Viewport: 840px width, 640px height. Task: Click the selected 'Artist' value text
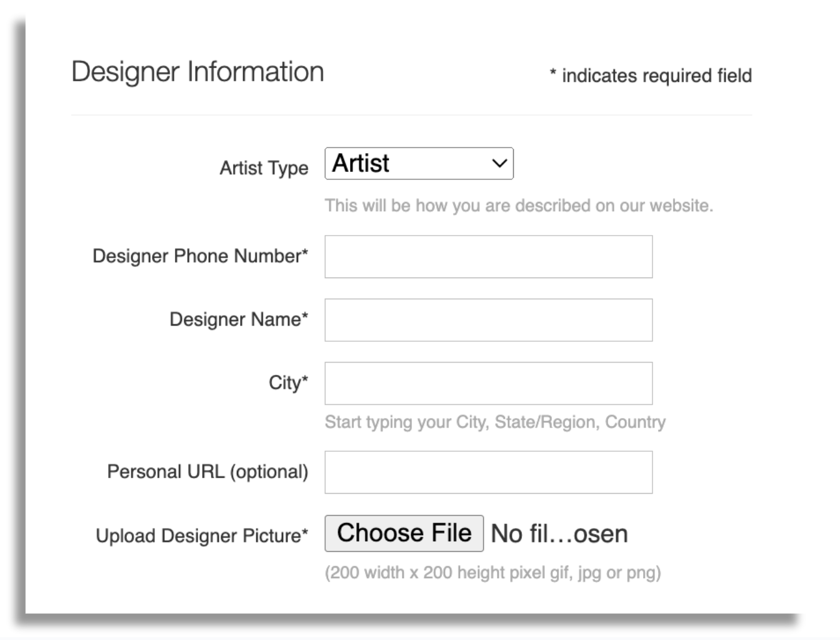361,164
